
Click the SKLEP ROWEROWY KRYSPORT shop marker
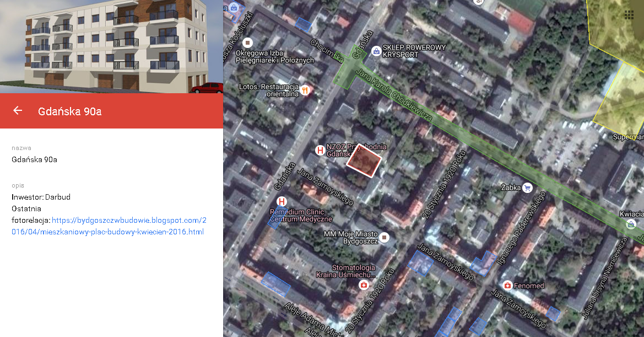[376, 51]
